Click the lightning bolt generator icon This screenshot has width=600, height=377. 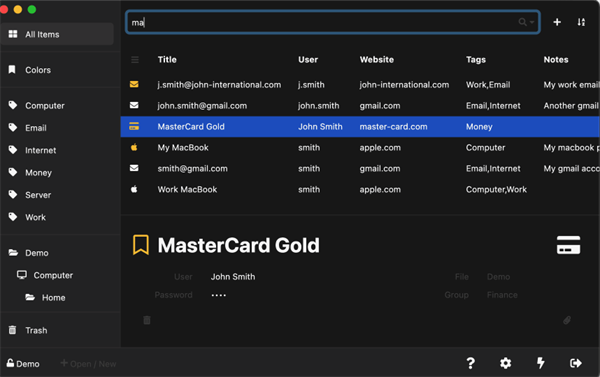[541, 363]
